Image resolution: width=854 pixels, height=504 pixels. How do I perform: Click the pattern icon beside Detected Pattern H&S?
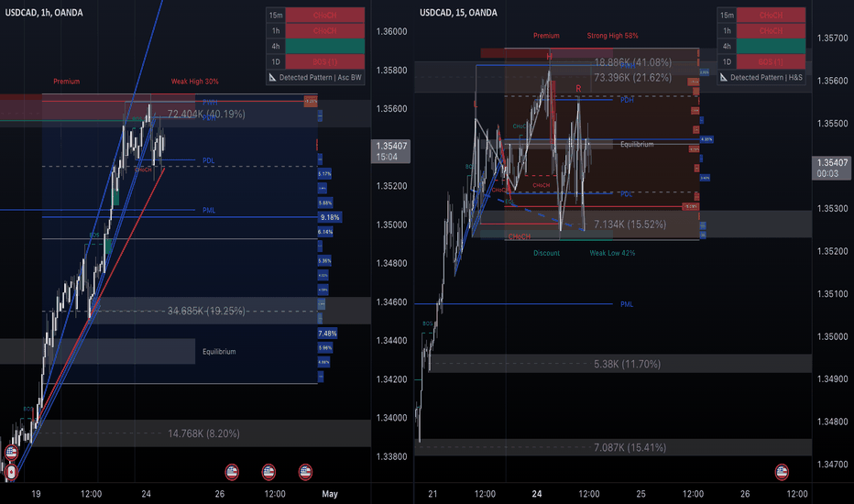point(723,77)
